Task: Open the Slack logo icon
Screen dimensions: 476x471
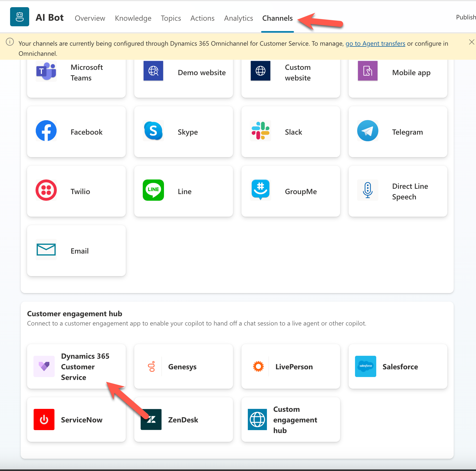Action: click(x=261, y=131)
